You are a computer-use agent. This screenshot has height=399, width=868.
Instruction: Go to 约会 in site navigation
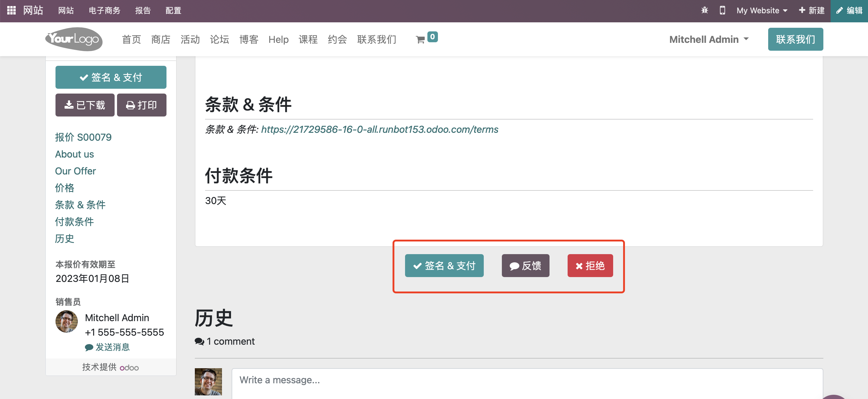(x=337, y=40)
